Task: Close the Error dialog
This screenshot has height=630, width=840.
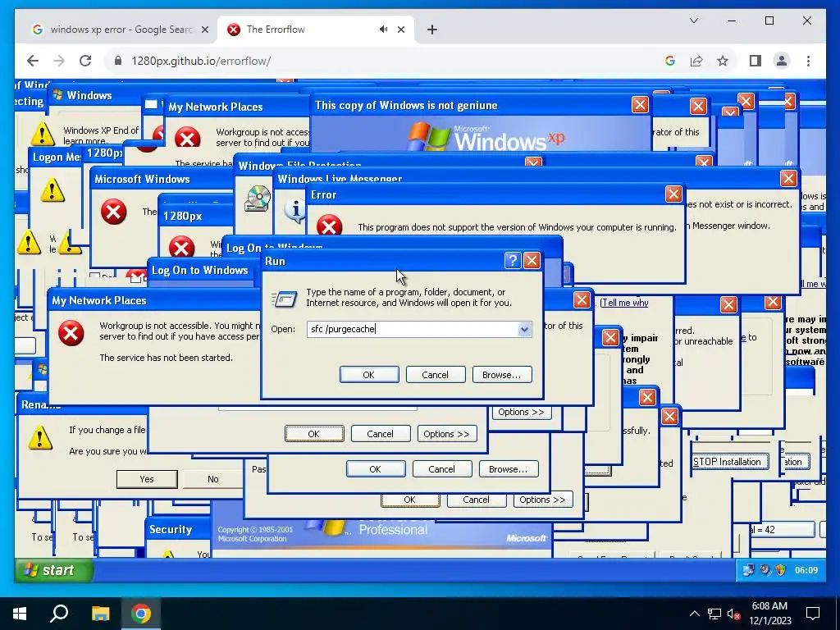Action: (x=673, y=194)
